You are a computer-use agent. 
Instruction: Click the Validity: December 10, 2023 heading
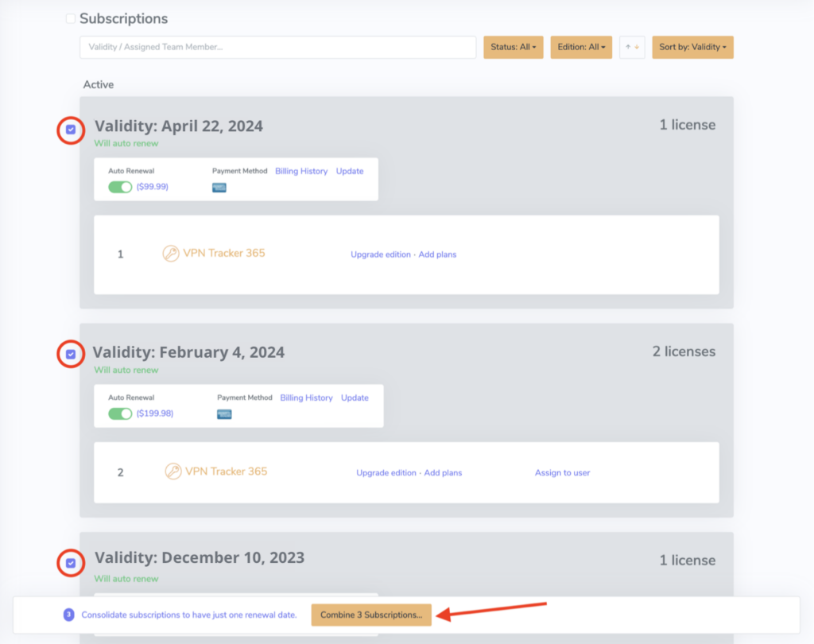(200, 558)
